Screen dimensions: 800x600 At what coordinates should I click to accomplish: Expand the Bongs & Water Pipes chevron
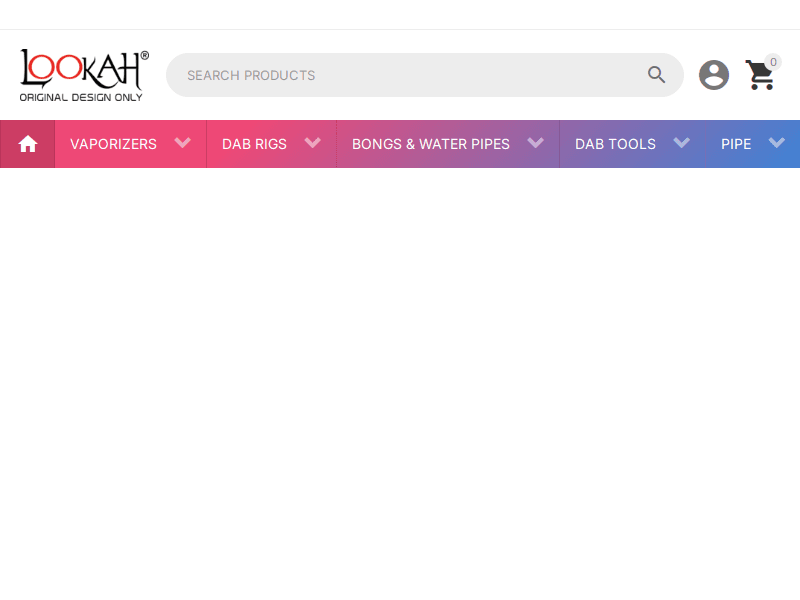pyautogui.click(x=536, y=143)
